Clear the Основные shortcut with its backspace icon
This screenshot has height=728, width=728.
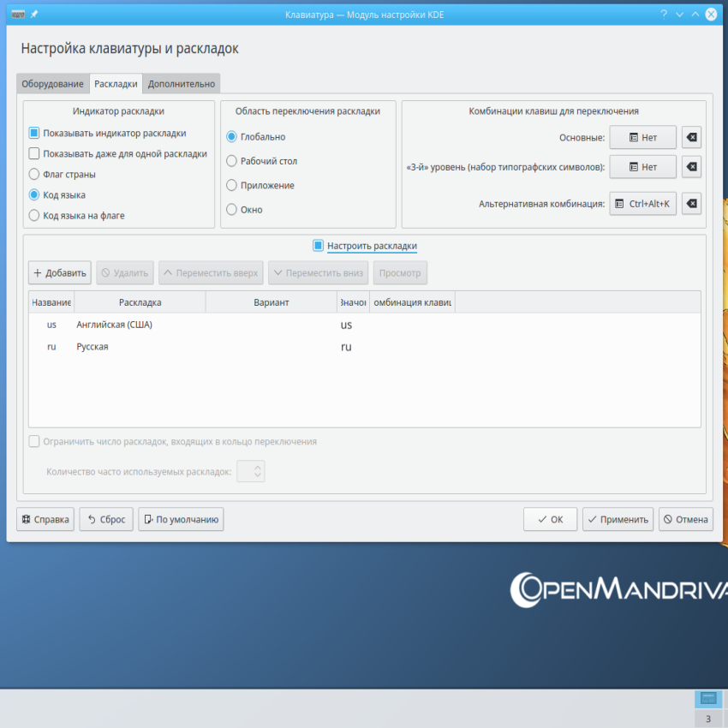(x=691, y=137)
